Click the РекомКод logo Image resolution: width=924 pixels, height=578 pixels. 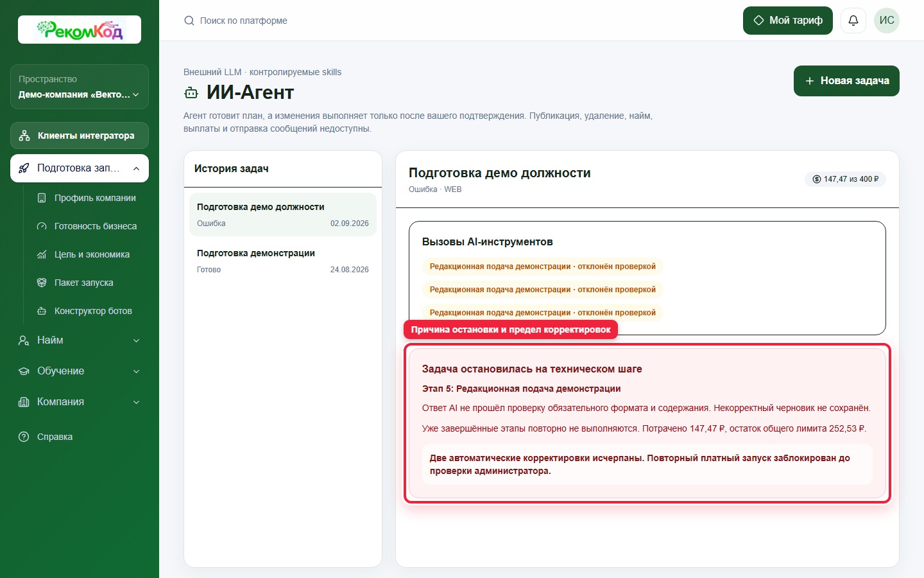pyautogui.click(x=80, y=30)
